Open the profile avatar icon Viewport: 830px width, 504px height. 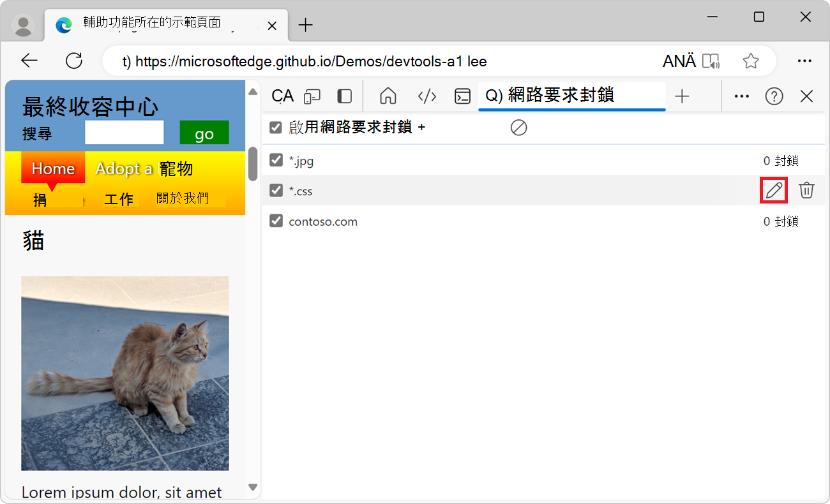pyautogui.click(x=24, y=25)
